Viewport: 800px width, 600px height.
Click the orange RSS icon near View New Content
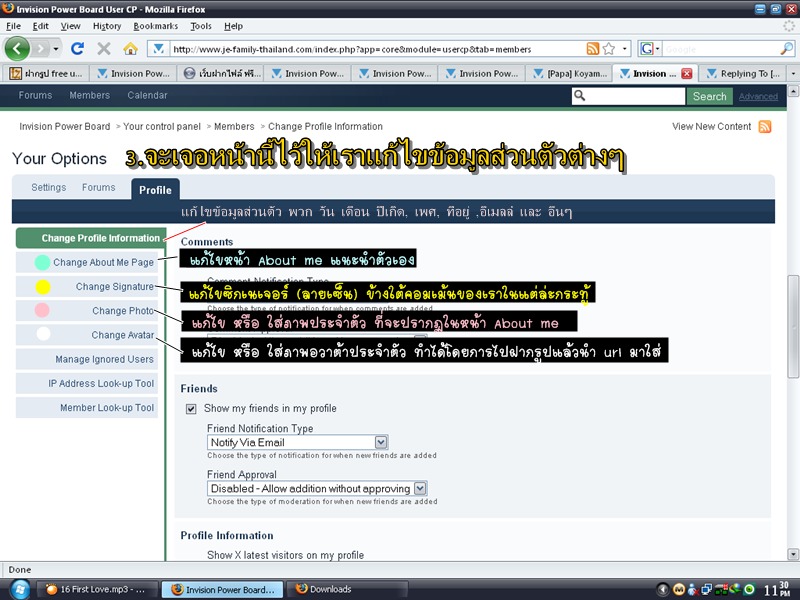[x=765, y=127]
